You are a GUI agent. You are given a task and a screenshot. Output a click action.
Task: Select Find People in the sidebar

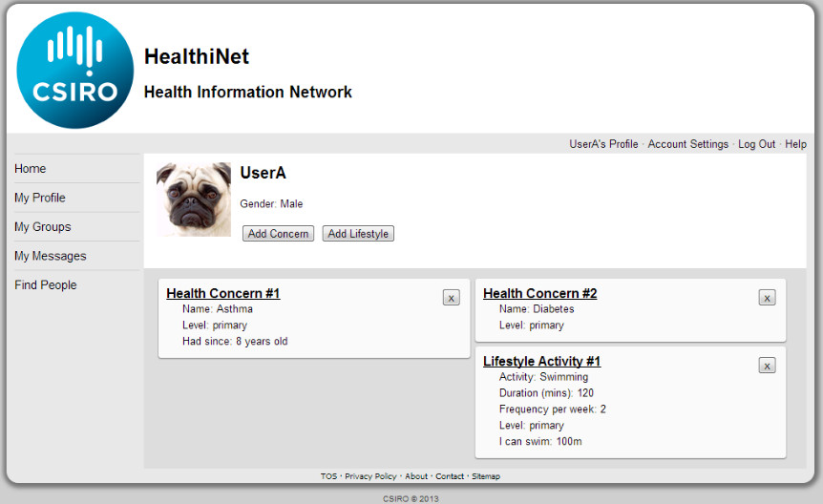click(x=46, y=285)
